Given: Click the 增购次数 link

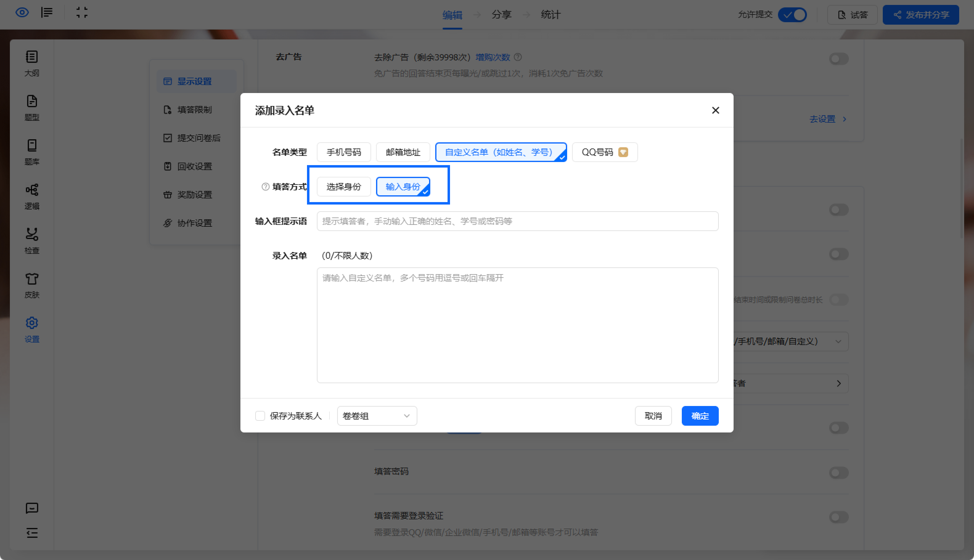Looking at the screenshot, I should [x=493, y=57].
